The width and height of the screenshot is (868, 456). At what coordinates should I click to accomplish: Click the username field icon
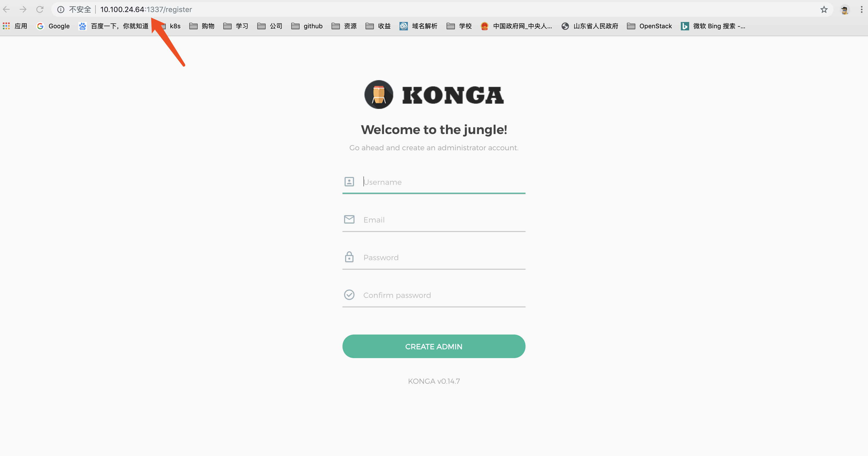point(349,181)
